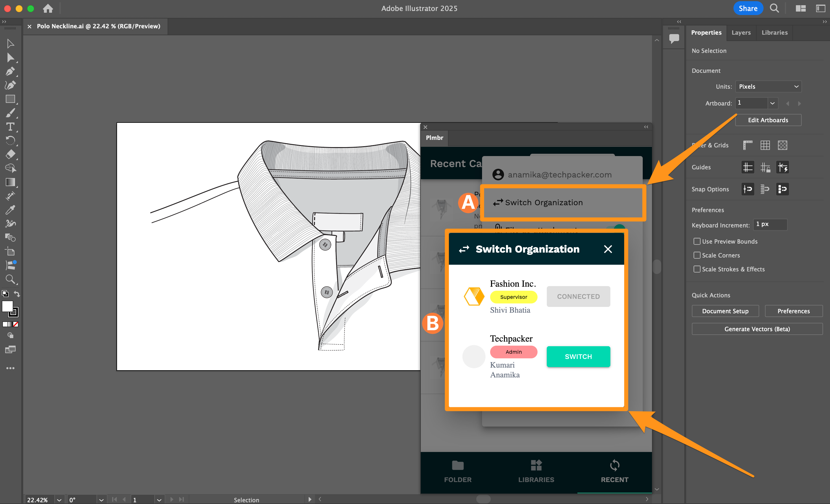Viewport: 830px width, 504px height.
Task: Click the Preferences quick action button
Action: (794, 311)
